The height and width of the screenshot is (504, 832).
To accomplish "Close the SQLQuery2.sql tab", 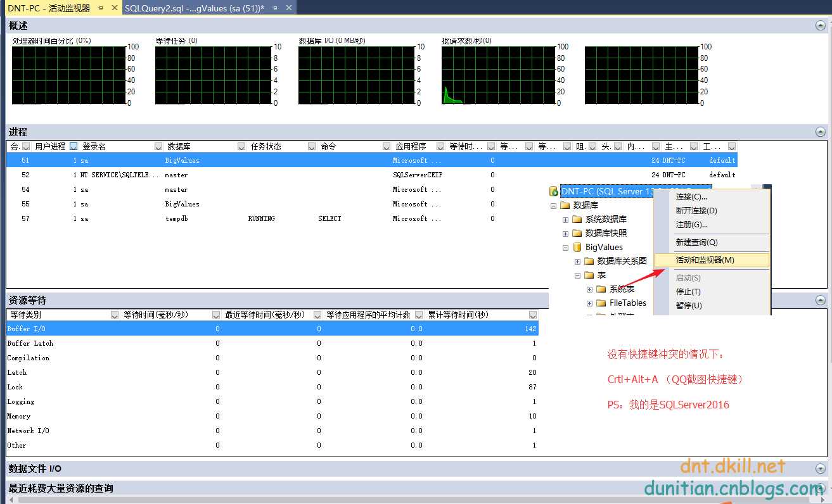I will [x=288, y=8].
